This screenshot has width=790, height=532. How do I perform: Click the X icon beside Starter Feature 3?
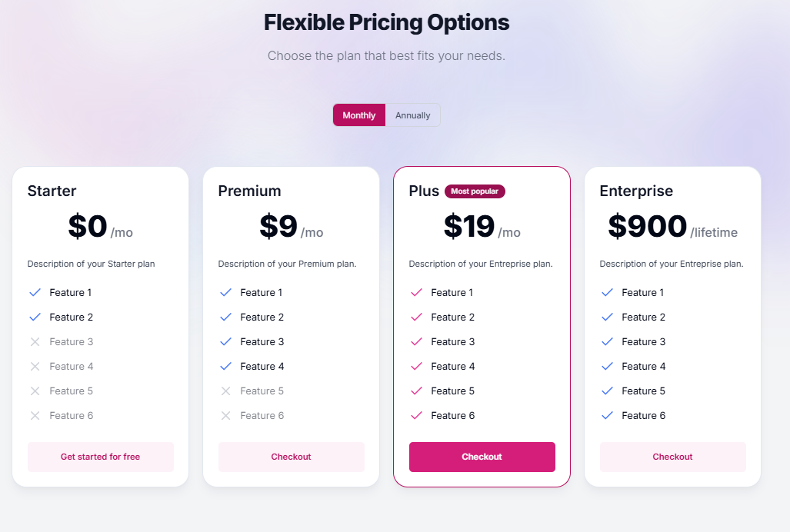coord(35,342)
